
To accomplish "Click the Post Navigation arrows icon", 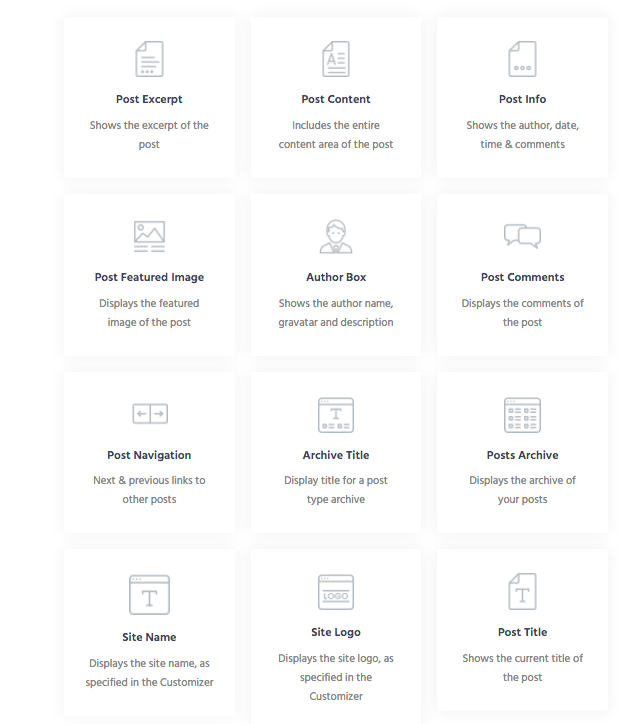I will [149, 414].
